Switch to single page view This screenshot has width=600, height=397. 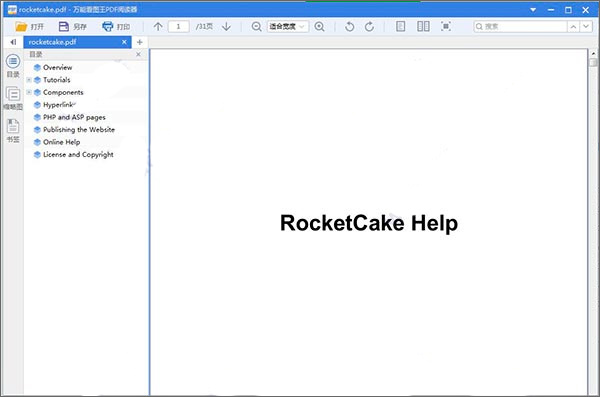coord(400,26)
